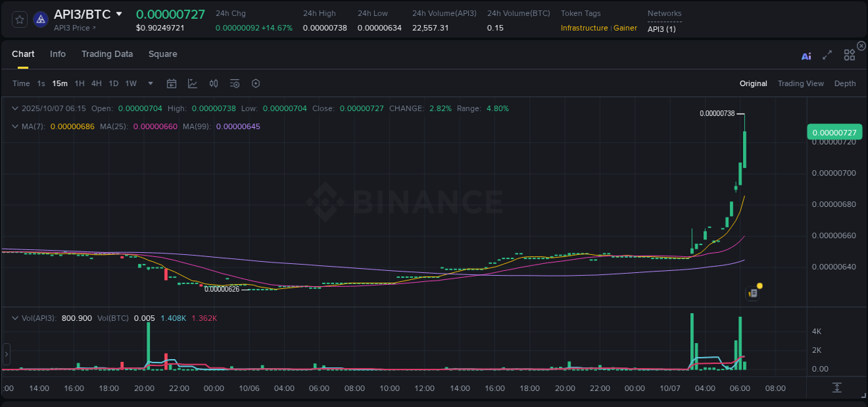Open the widgets layout icon
This screenshot has width=868, height=407.
[849, 54]
